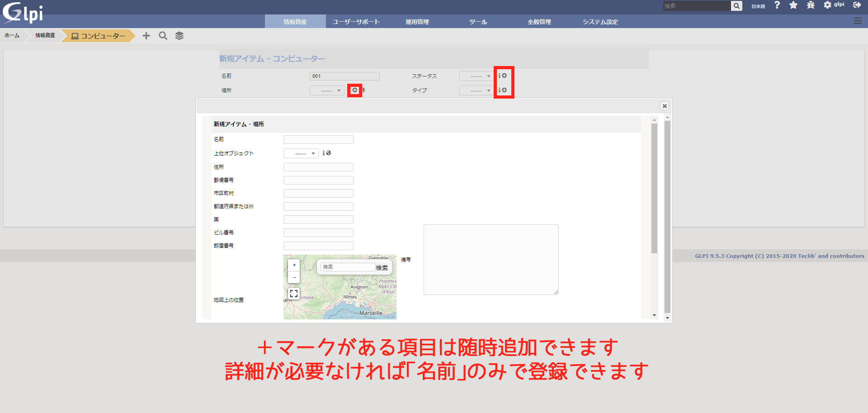Screen dimensions: 868x413
Task: Click the help question mark icon
Action: pyautogui.click(x=777, y=5)
